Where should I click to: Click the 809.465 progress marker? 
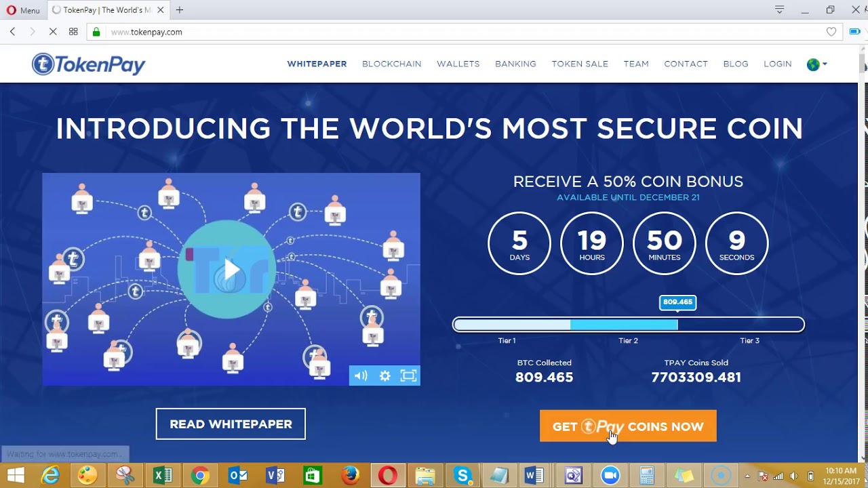[677, 302]
